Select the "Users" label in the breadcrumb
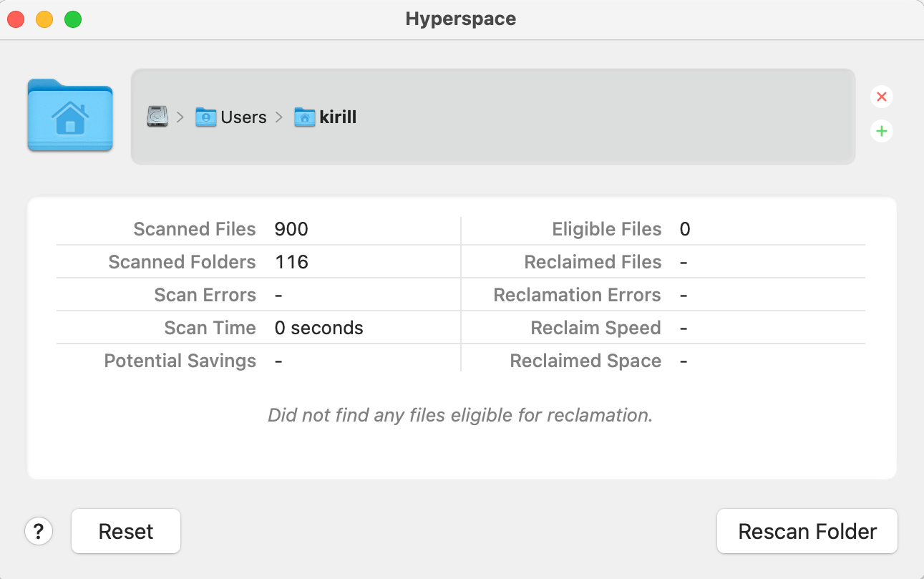This screenshot has height=579, width=924. 243,117
